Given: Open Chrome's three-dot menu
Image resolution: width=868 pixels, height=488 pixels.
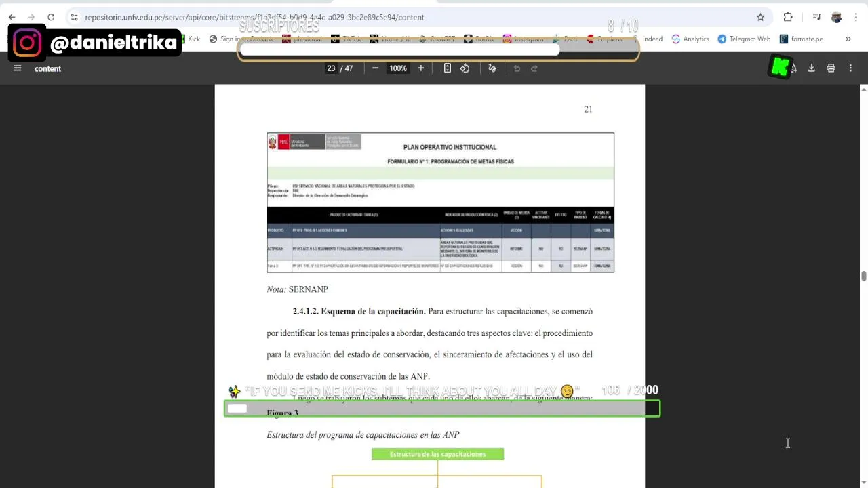Looking at the screenshot, I should [x=856, y=17].
